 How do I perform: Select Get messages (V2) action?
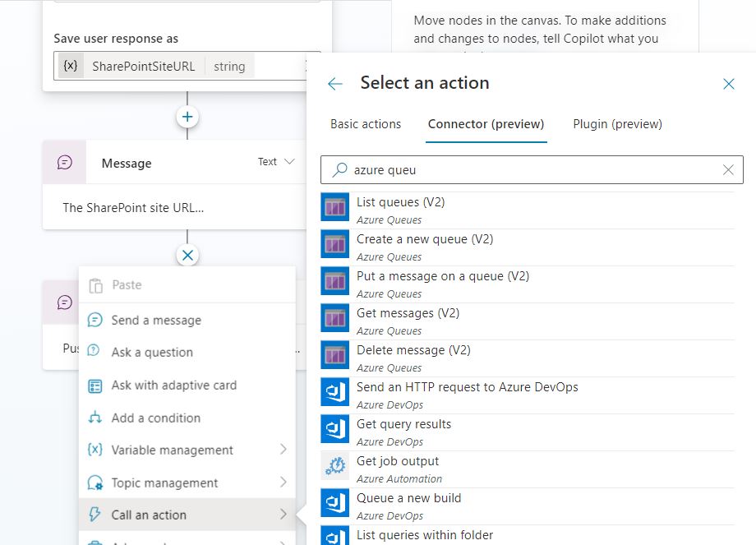click(x=528, y=321)
